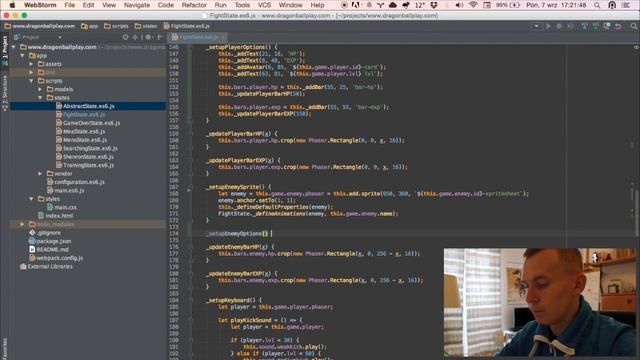Image resolution: width=640 pixels, height=360 pixels.
Task: Select MealState.es6.js file
Action: pos(84,131)
